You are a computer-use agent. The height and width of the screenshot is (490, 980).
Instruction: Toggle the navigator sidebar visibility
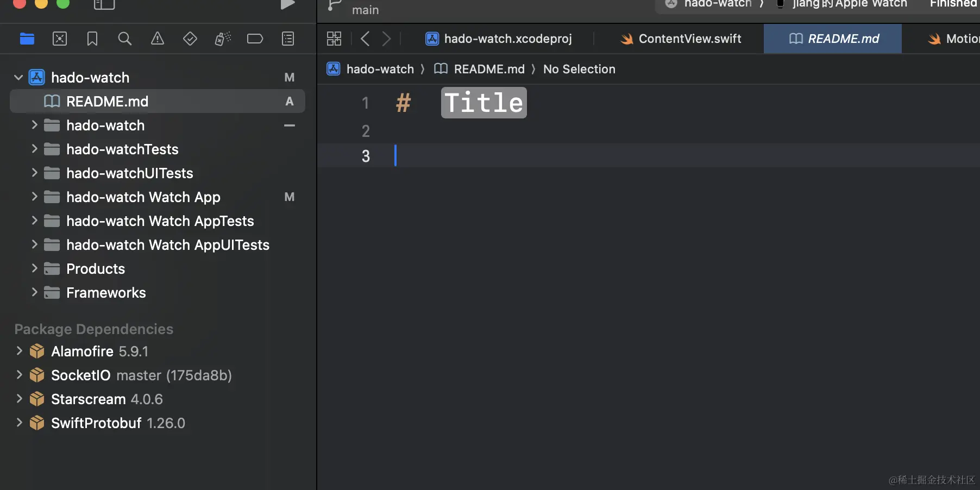click(x=104, y=4)
